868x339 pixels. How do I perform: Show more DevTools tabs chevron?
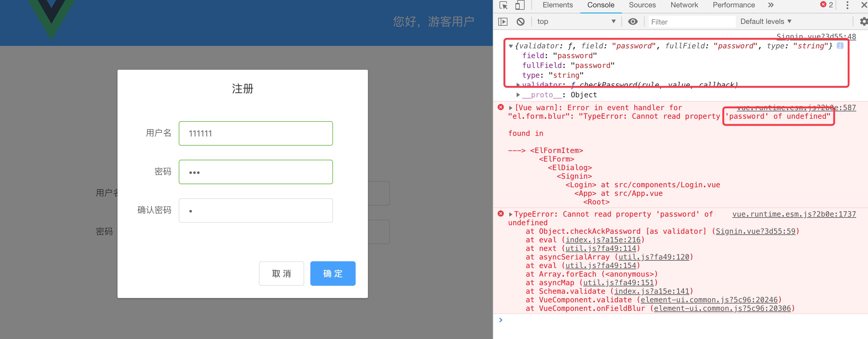[771, 5]
